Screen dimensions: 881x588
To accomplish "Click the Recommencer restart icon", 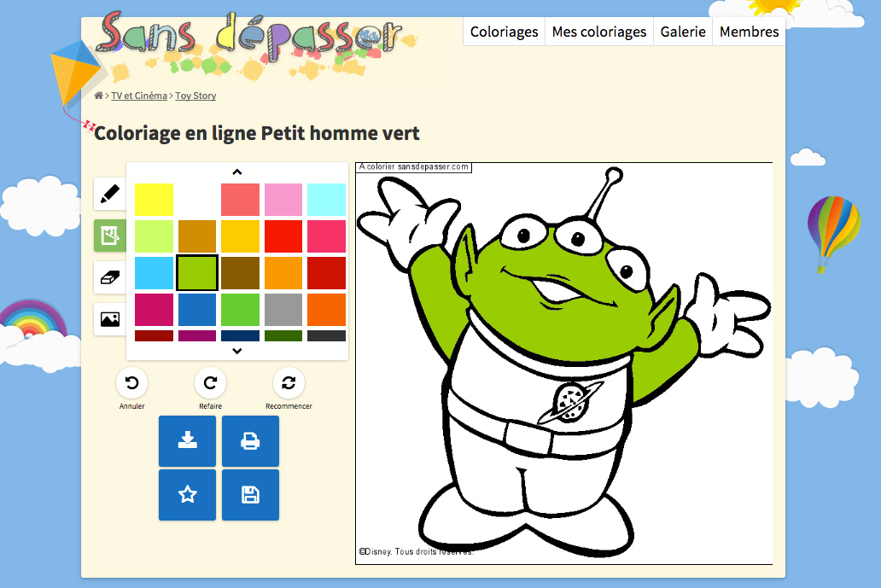I will pos(289,383).
